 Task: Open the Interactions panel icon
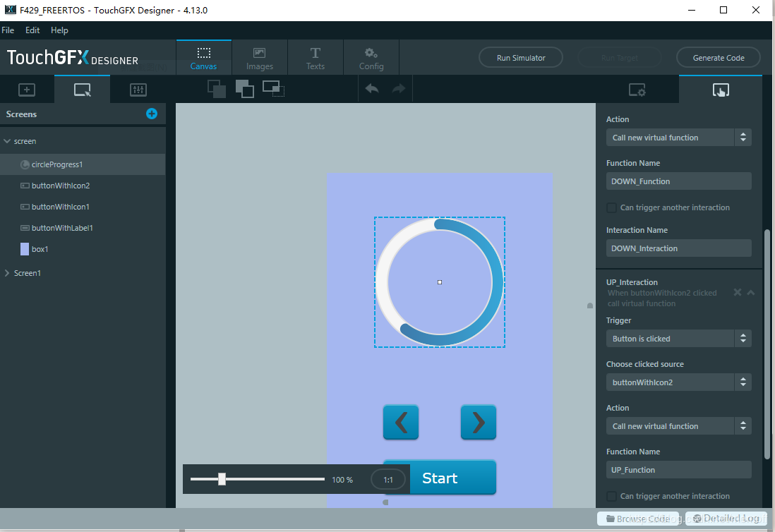click(x=720, y=90)
